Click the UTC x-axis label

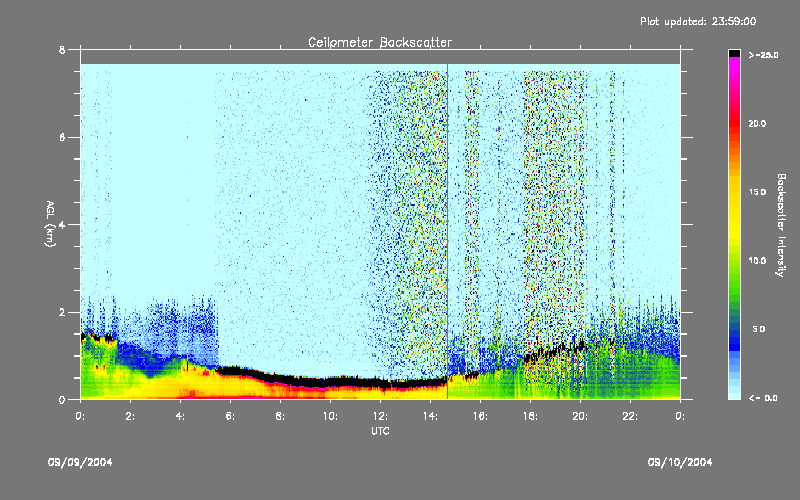coord(380,431)
